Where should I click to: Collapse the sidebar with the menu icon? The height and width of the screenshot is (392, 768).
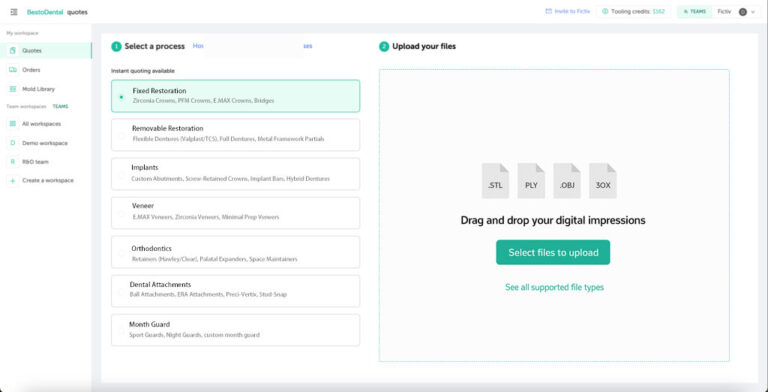coord(14,12)
